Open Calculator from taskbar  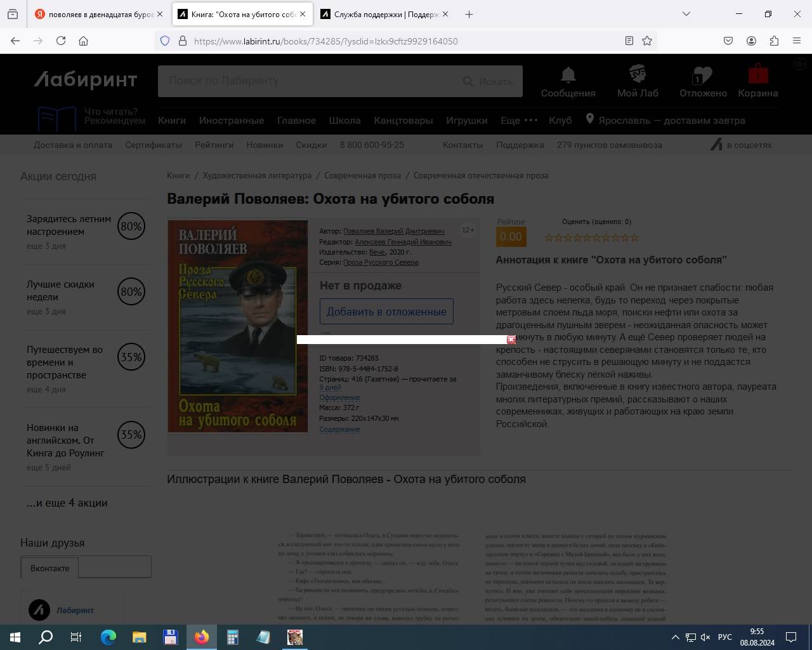click(232, 637)
